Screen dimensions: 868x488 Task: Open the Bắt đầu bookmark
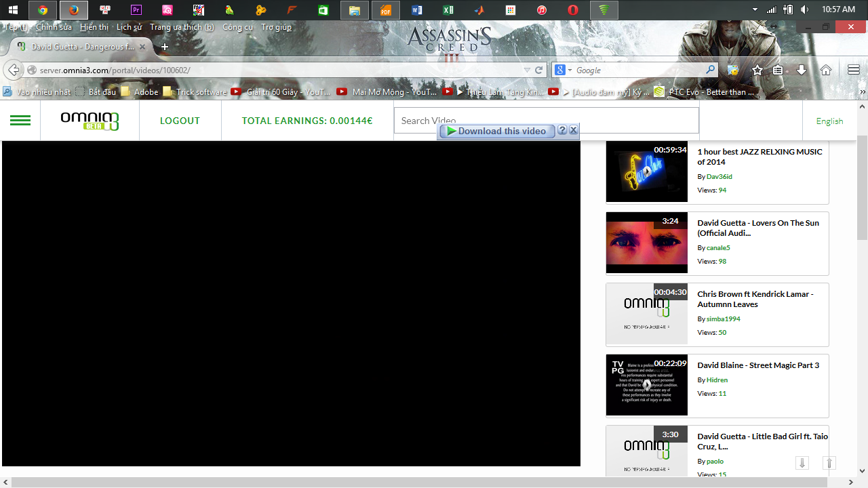[x=96, y=91]
